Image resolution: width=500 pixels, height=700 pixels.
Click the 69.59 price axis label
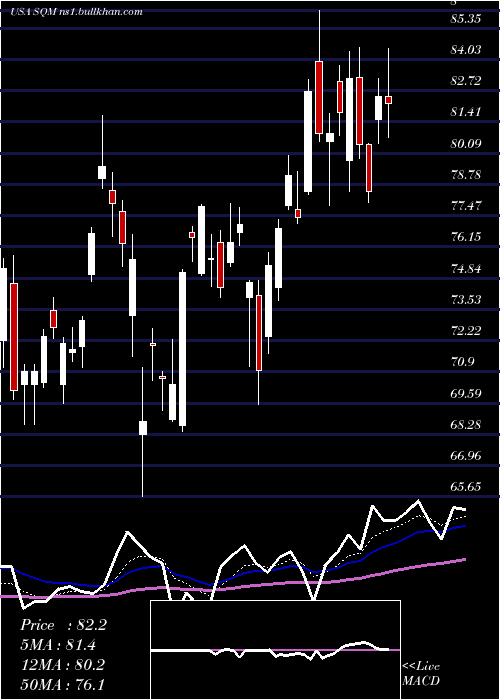coord(466,393)
